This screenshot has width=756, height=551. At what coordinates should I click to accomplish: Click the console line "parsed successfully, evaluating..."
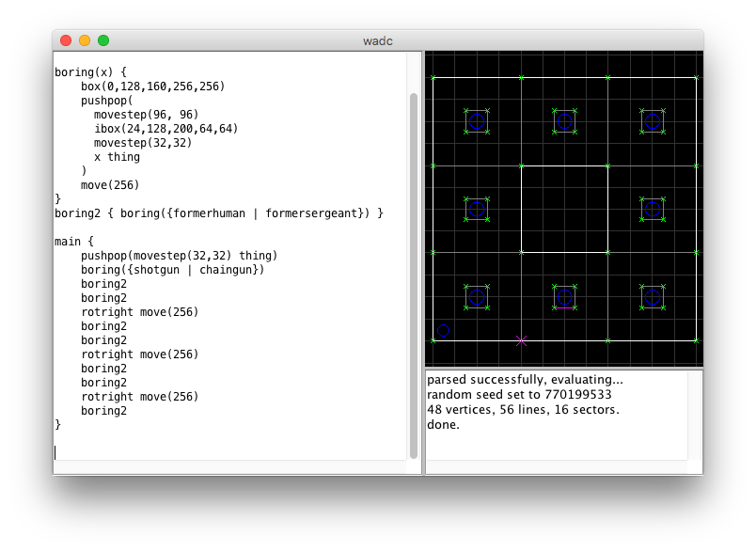tap(525, 380)
